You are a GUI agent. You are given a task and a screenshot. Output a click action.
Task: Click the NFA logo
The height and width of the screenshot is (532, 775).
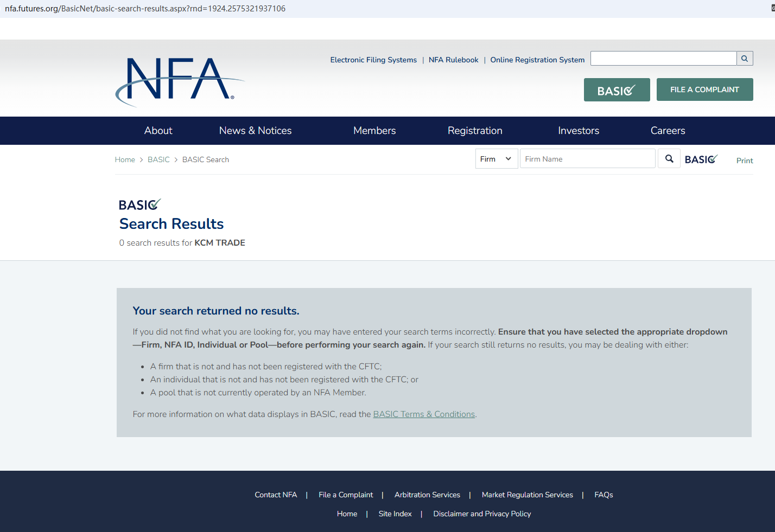point(180,81)
